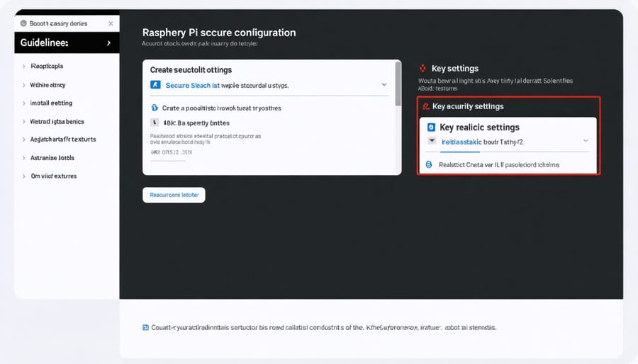The height and width of the screenshot is (364, 638).
Task: Click the 'Key realicic settings' title
Action: 479,127
